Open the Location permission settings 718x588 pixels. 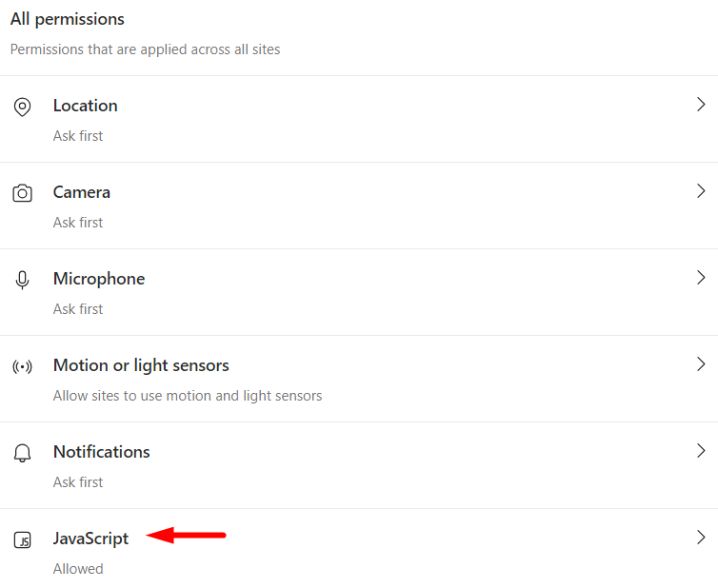tap(359, 119)
